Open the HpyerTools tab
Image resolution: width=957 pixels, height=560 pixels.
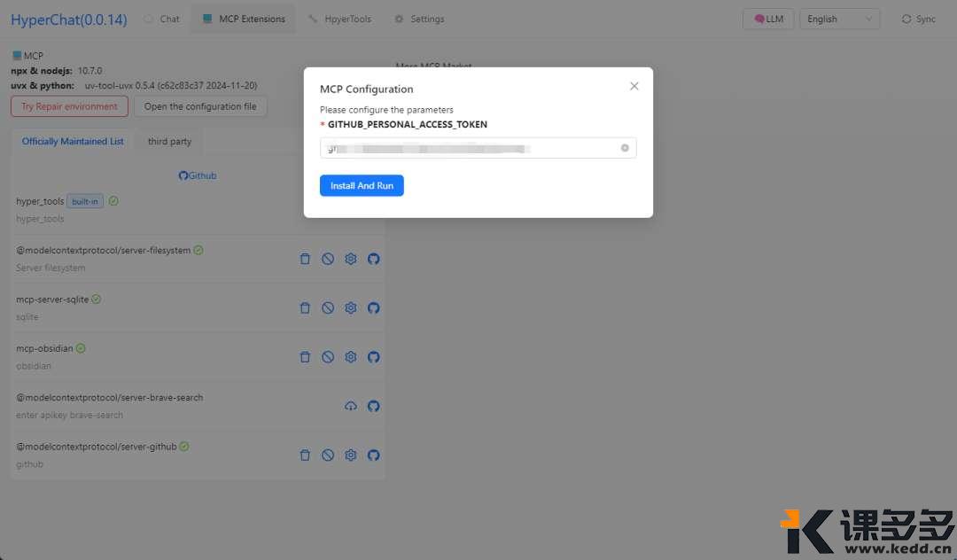coord(340,19)
